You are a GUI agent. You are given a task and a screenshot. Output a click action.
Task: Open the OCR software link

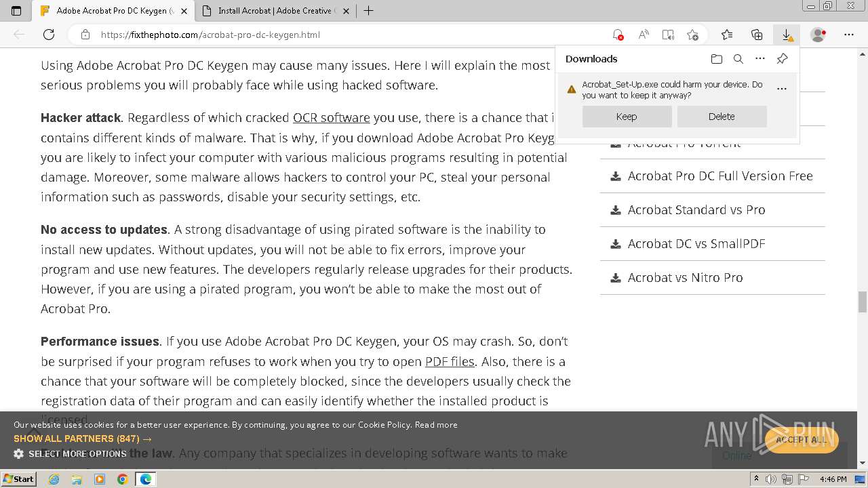click(x=332, y=118)
